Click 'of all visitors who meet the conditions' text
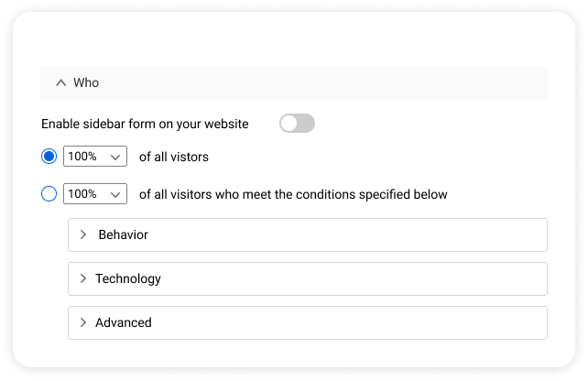Image resolution: width=588 pixels, height=381 pixels. click(x=293, y=194)
